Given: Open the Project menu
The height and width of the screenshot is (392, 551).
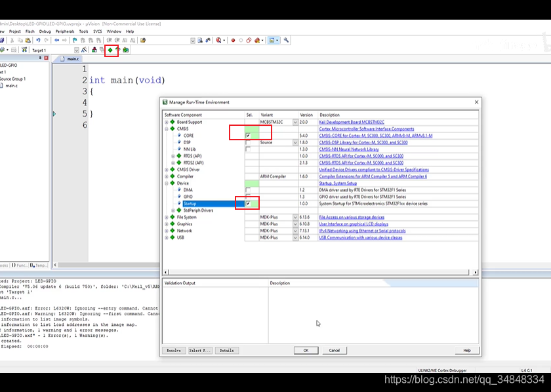Looking at the screenshot, I should point(14,31).
